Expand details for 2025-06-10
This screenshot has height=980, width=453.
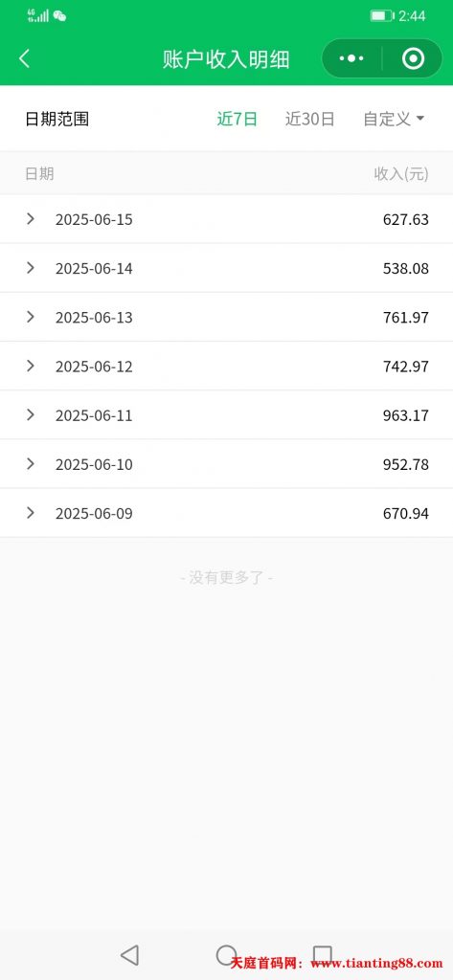click(226, 464)
